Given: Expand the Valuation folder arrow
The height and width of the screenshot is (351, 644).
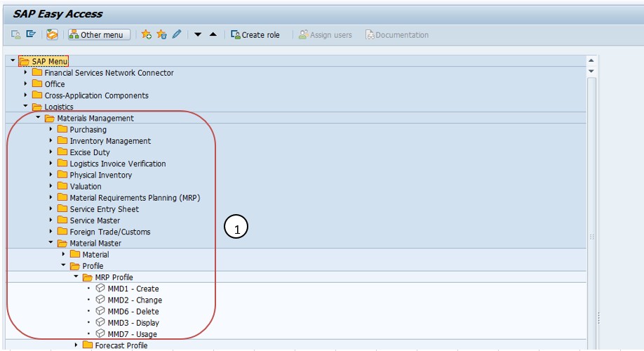Looking at the screenshot, I should coord(51,186).
